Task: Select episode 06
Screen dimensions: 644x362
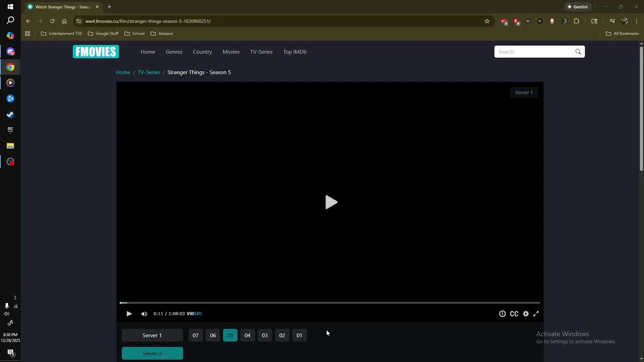Action: click(213, 335)
